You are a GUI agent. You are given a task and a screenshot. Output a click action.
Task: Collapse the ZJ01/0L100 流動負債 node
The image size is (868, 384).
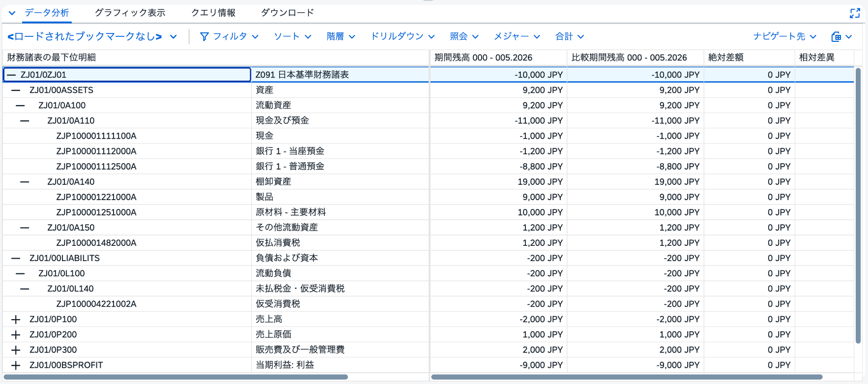coord(20,273)
